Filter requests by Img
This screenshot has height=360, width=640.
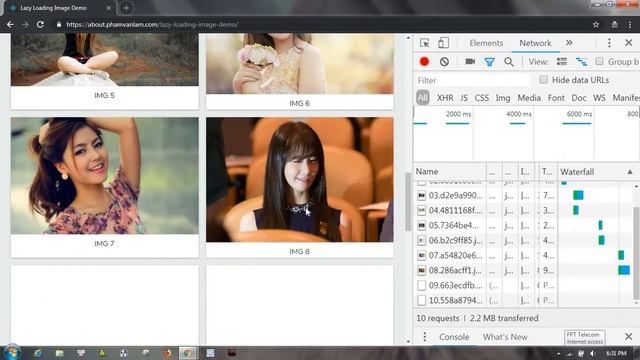[503, 98]
